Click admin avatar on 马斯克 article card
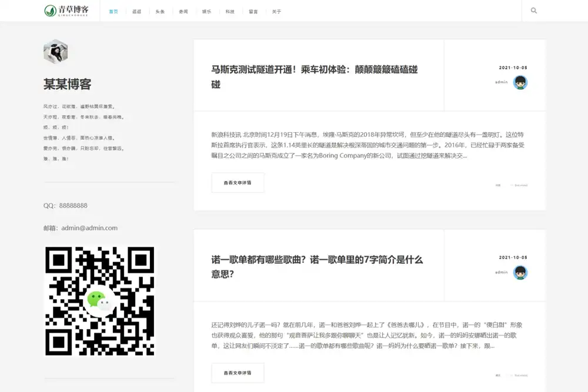The height and width of the screenshot is (392, 588). (x=520, y=82)
